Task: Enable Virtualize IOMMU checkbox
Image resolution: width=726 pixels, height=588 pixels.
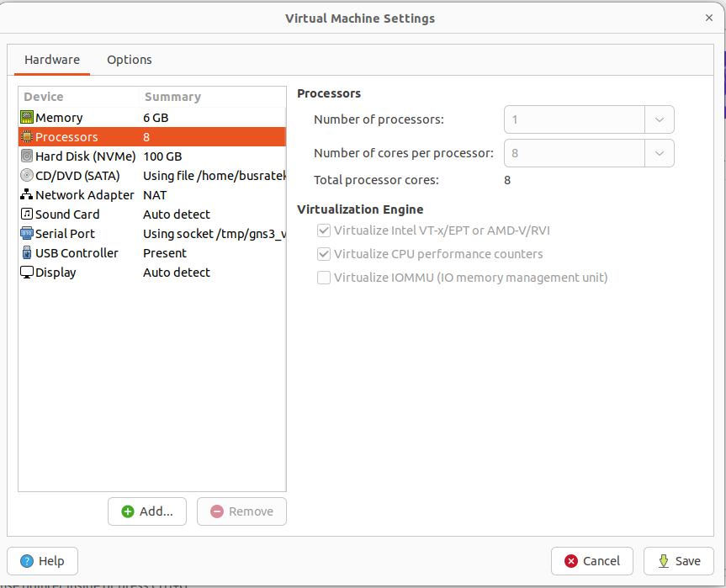Action: click(324, 278)
